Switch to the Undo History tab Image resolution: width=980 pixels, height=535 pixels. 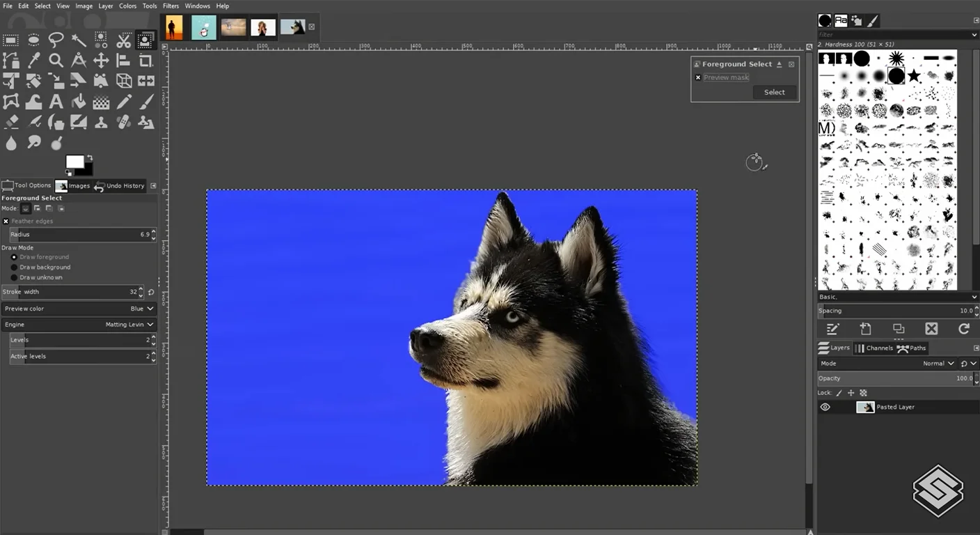coord(120,186)
